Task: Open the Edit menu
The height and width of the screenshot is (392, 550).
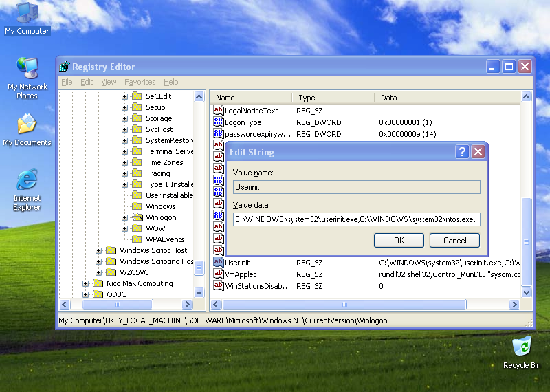Action: click(87, 82)
